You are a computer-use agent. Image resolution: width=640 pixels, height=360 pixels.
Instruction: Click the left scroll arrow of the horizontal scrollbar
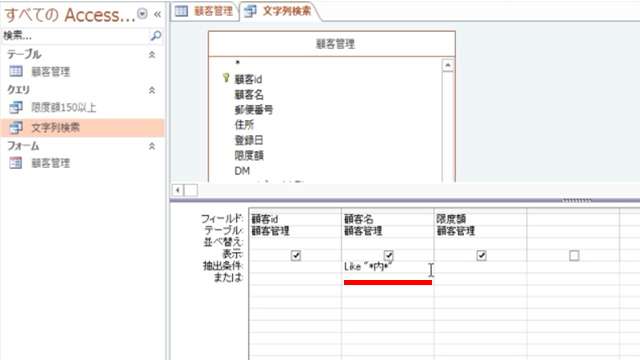pos(178,190)
